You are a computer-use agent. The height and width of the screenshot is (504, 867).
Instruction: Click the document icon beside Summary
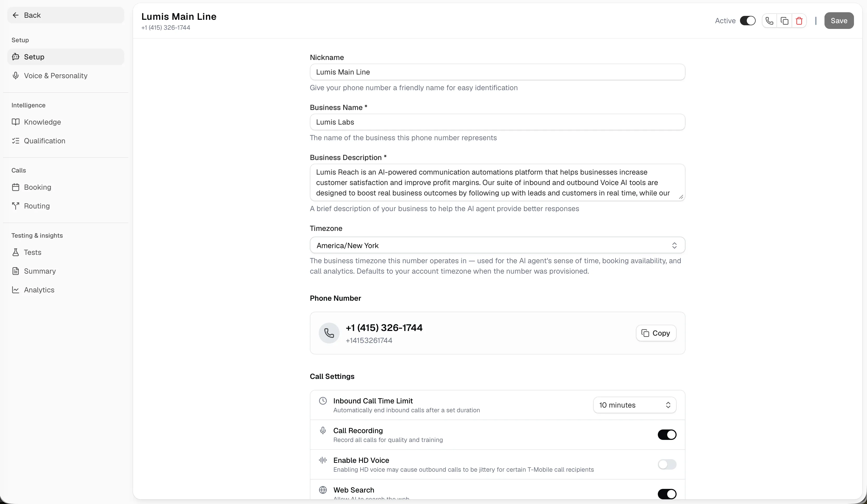(15, 271)
